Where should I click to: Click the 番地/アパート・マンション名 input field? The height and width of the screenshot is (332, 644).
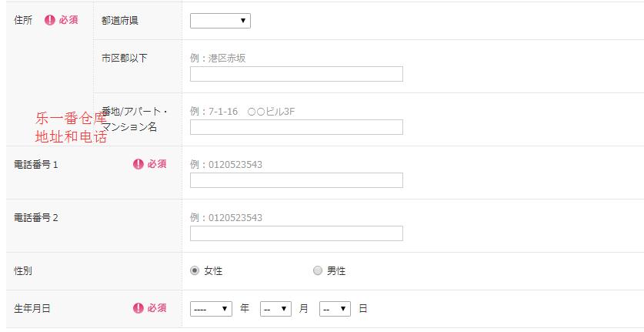tap(296, 127)
